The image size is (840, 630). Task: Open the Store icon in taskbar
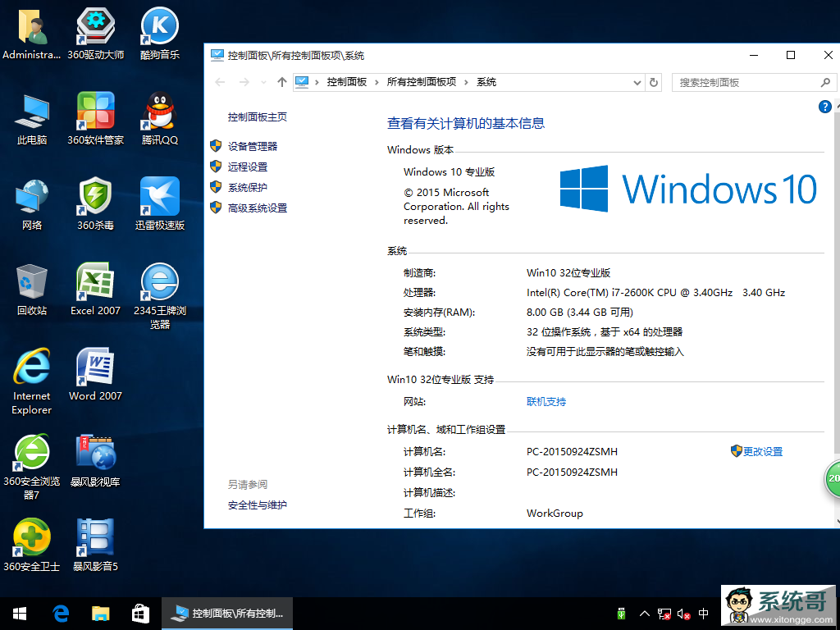click(140, 614)
